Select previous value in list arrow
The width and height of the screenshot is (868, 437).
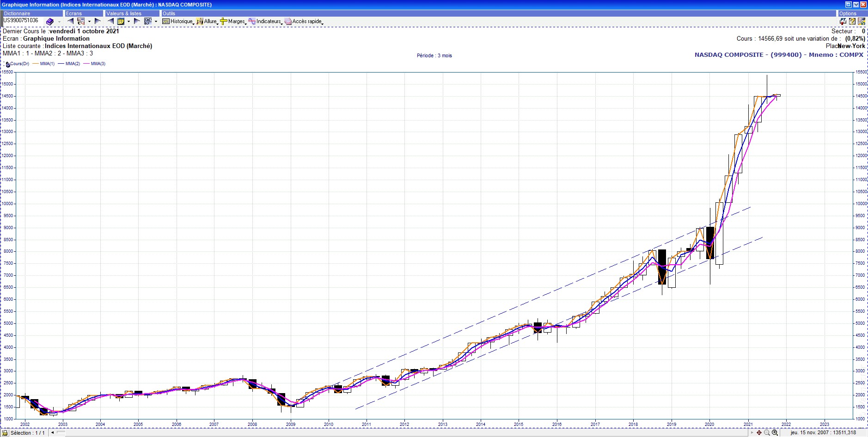(110, 21)
